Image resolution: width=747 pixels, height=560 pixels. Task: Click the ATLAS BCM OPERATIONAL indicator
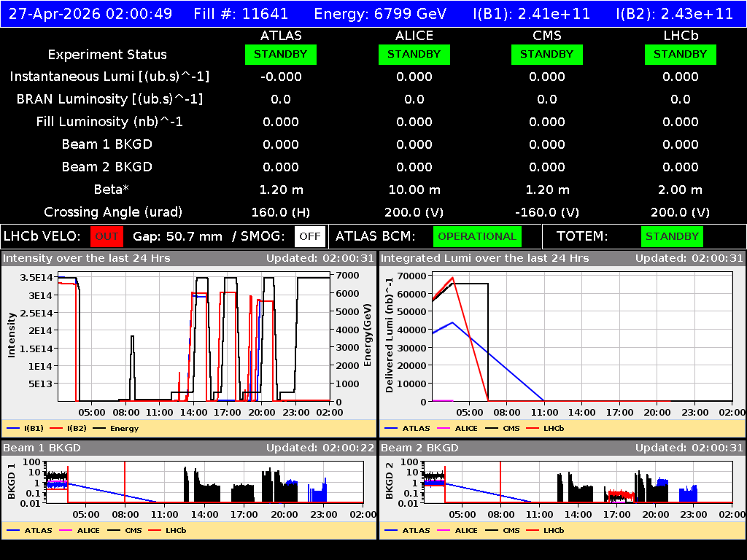[477, 236]
